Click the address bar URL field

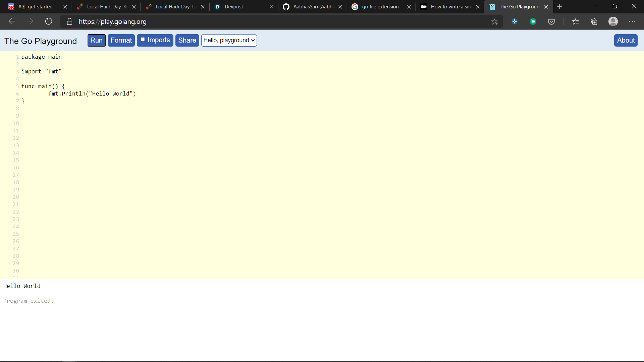point(268,22)
